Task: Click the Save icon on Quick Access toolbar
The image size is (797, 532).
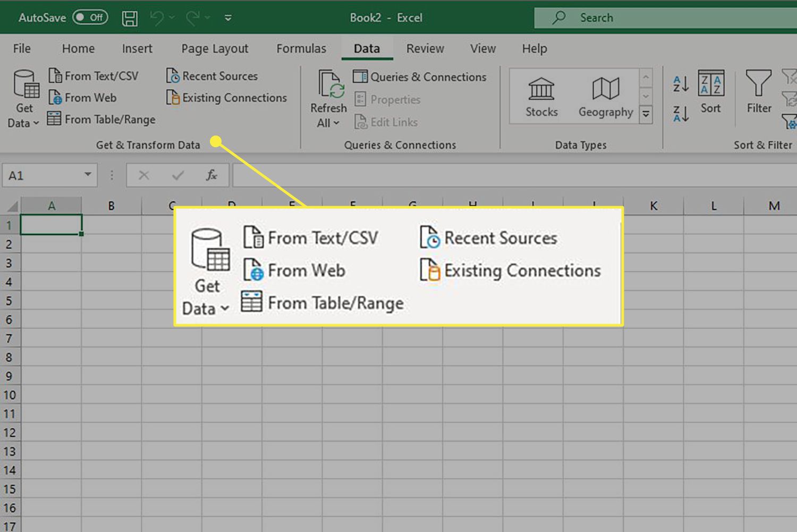Action: [129, 17]
